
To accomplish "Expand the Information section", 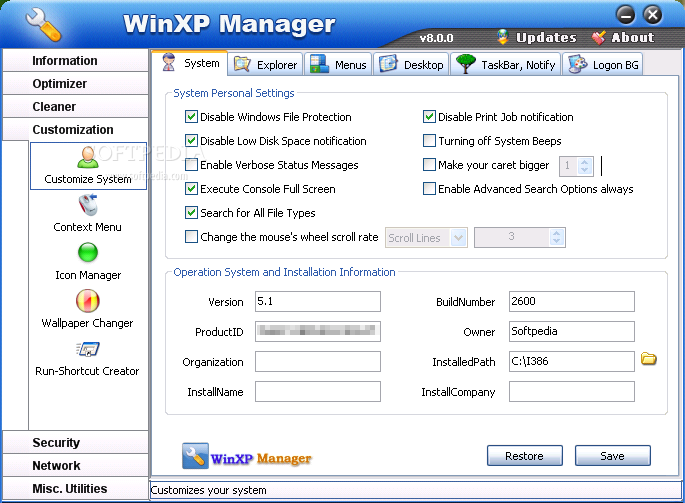I will 75,60.
